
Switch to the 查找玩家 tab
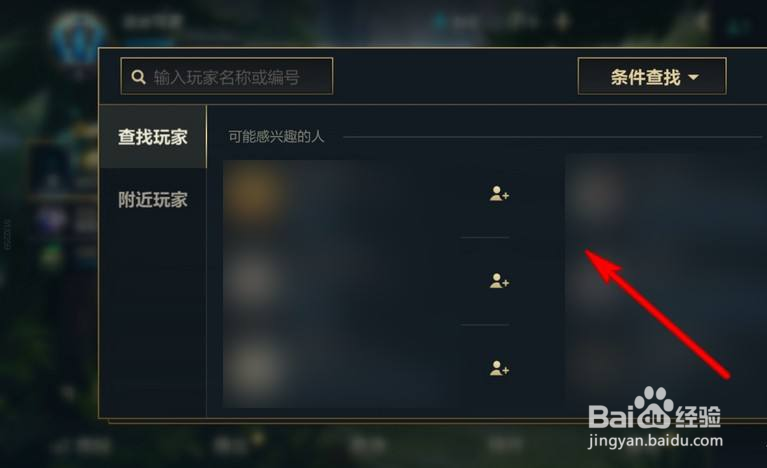point(153,137)
